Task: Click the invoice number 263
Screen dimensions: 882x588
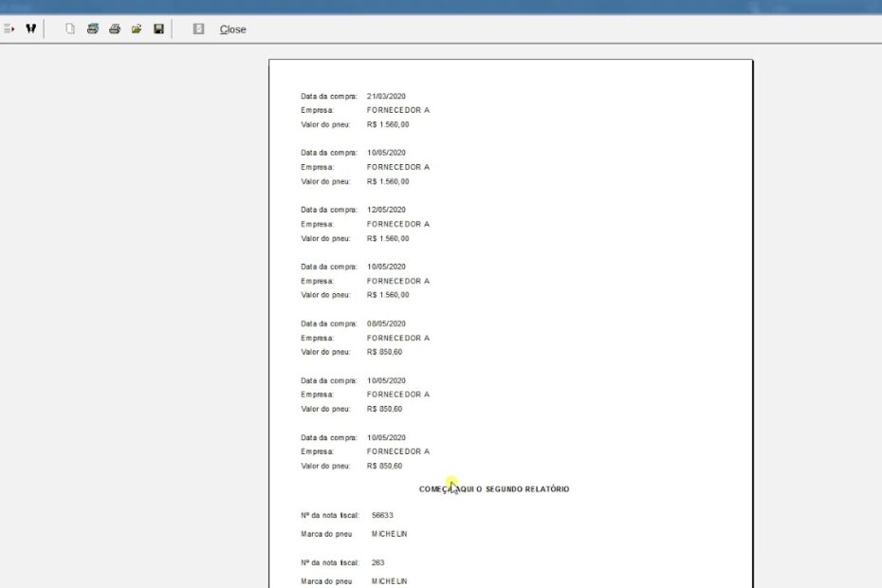Action: tap(378, 562)
